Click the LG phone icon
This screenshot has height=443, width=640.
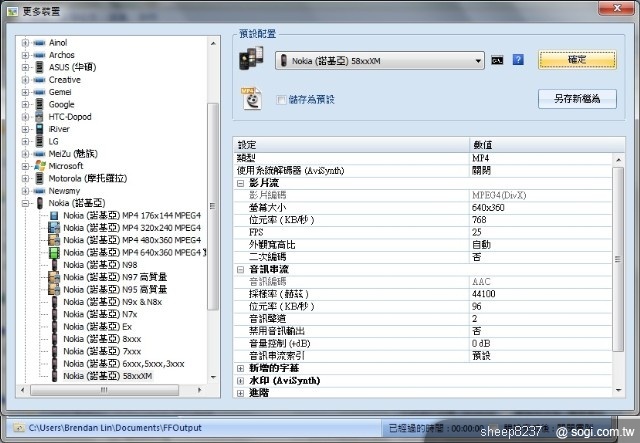click(x=39, y=141)
